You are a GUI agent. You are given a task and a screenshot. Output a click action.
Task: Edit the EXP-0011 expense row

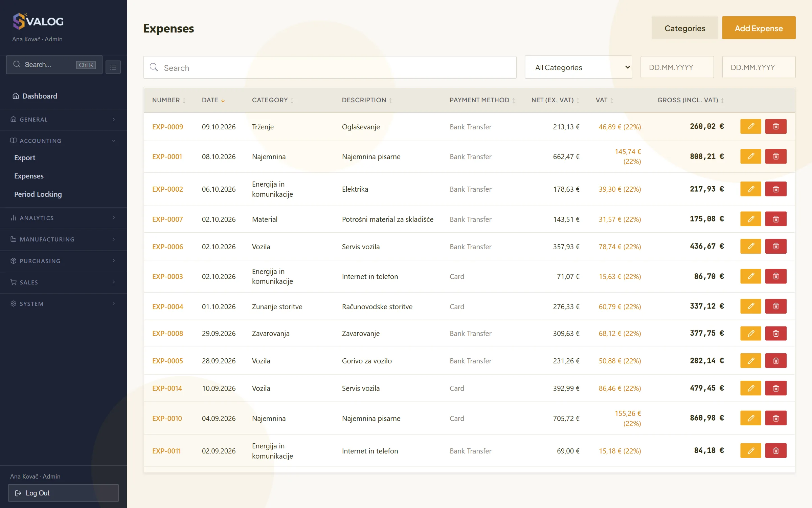point(750,451)
